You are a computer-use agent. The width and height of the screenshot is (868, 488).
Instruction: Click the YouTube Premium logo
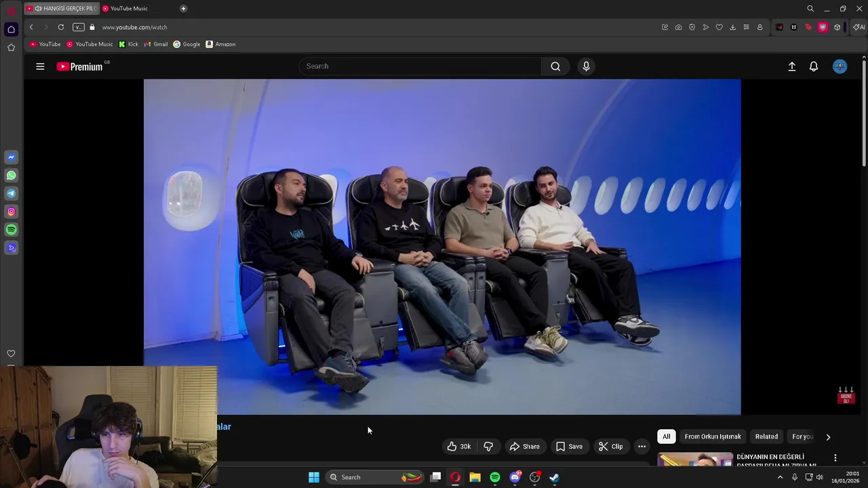(79, 66)
